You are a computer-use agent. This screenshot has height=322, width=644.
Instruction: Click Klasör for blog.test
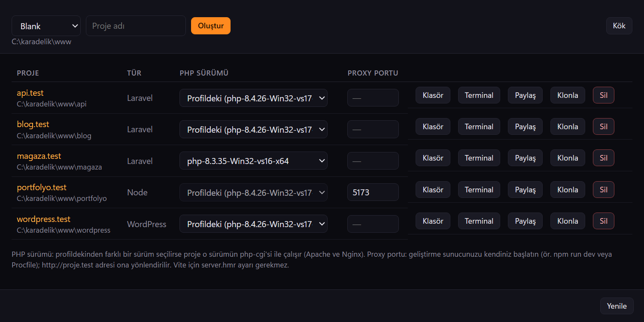[x=433, y=127]
